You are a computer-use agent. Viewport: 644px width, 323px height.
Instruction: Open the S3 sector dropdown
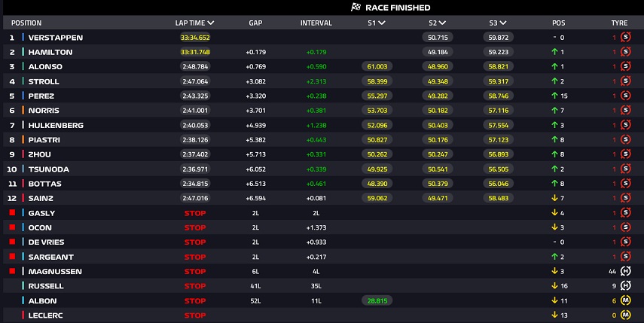pos(505,23)
